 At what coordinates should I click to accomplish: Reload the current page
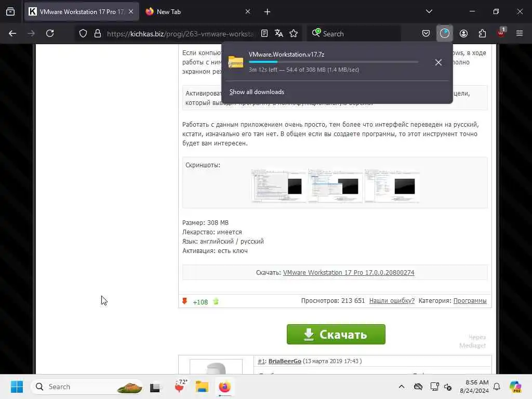point(50,33)
